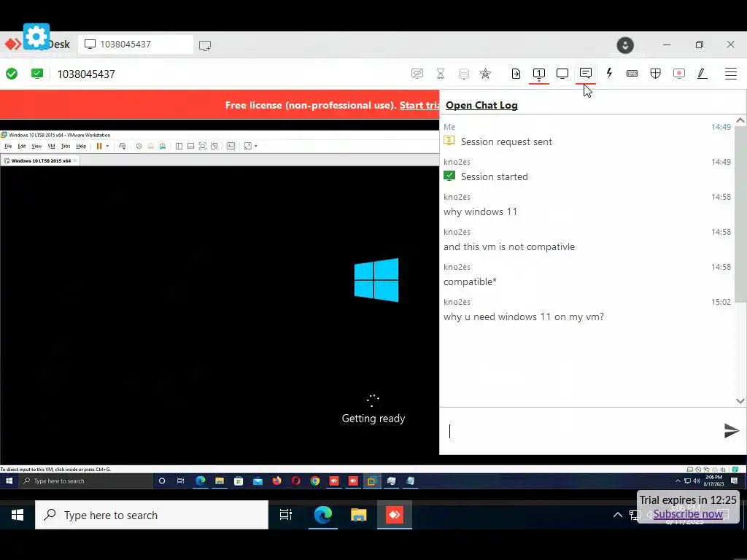Click the crossed-eye privacy mode icon
Screen dimensions: 747x560
pos(417,74)
